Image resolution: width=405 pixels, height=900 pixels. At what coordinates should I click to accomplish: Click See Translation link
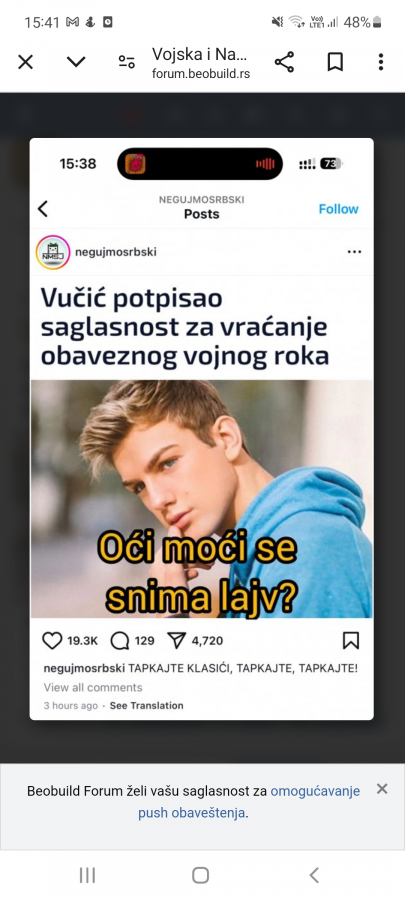click(x=146, y=705)
